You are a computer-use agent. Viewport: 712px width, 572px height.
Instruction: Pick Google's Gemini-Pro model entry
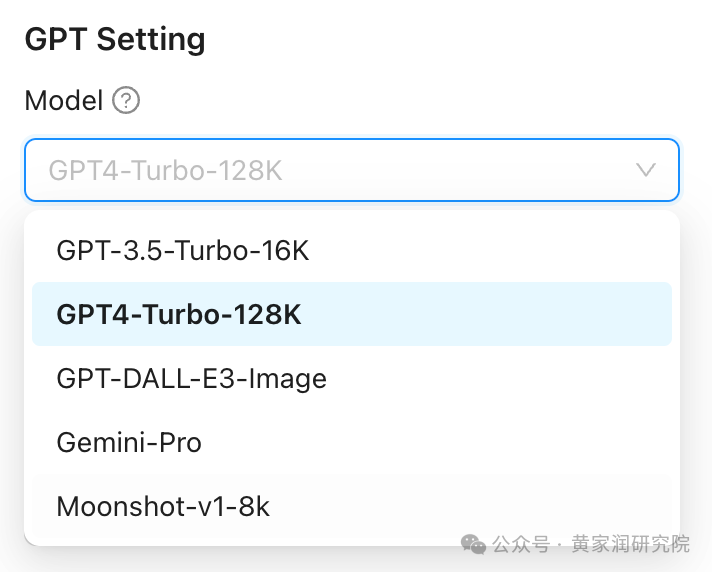129,442
